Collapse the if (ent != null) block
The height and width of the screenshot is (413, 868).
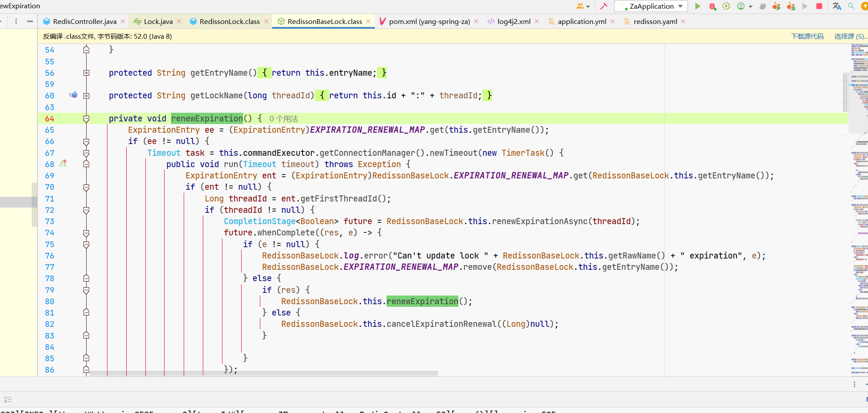86,187
